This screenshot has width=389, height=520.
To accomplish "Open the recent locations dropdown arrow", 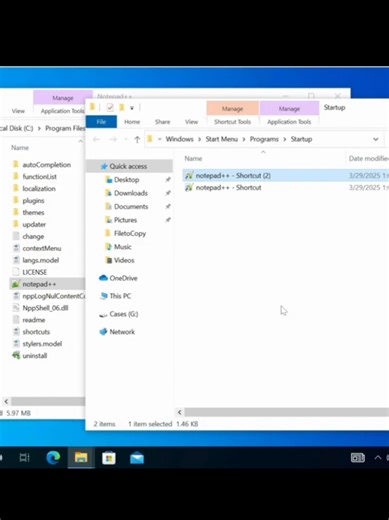I will point(126,139).
